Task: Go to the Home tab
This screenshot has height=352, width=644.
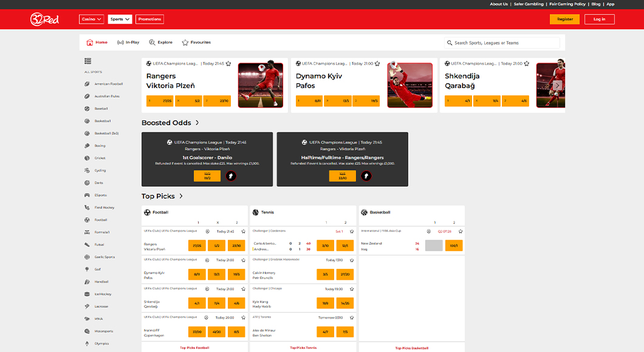Action: (97, 42)
